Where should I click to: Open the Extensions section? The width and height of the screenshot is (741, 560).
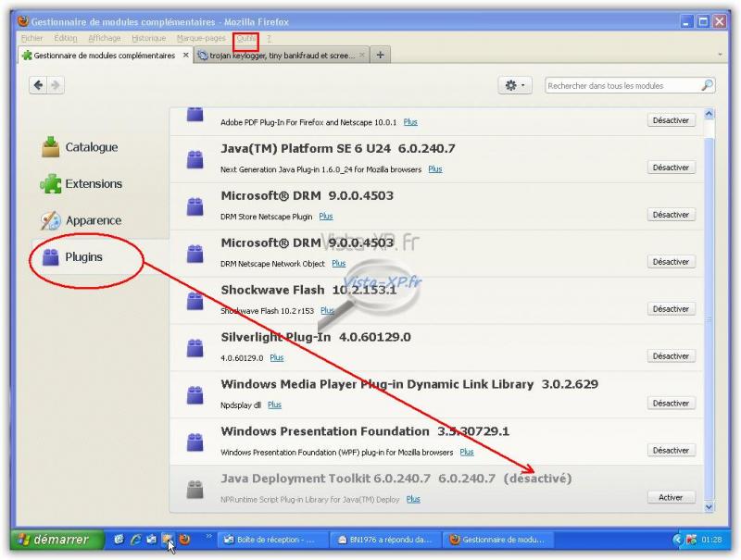pos(81,183)
